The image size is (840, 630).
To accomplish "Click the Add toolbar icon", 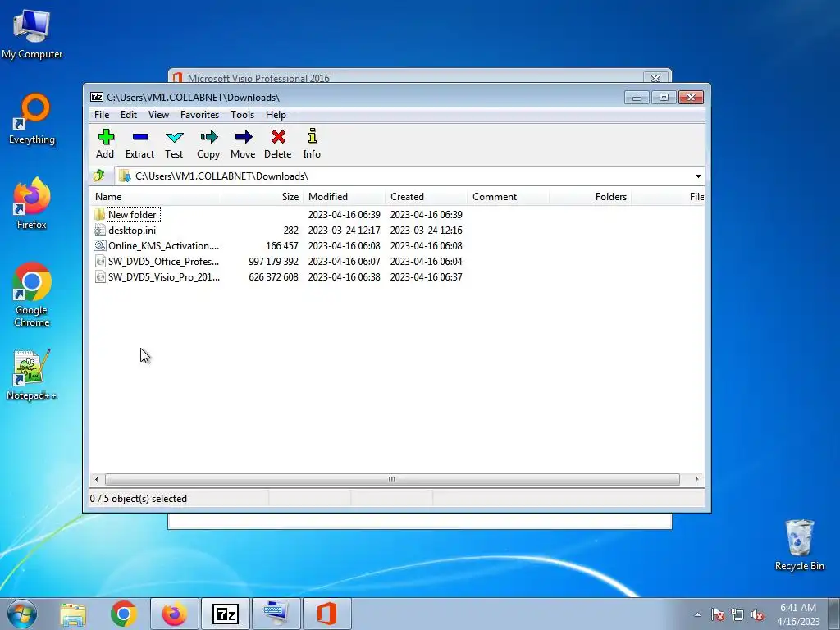I will pyautogui.click(x=106, y=137).
